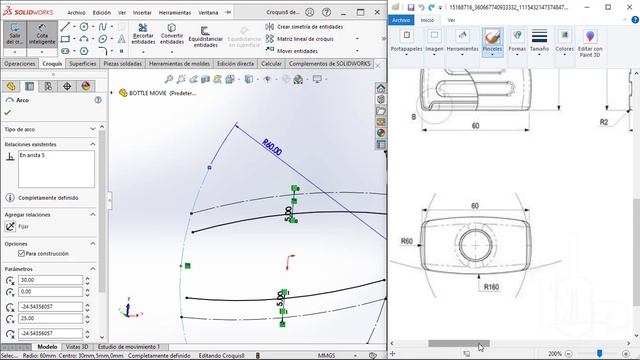Click Undo icon in Paint title bar
Screen dimensions: 640x360
421,7
